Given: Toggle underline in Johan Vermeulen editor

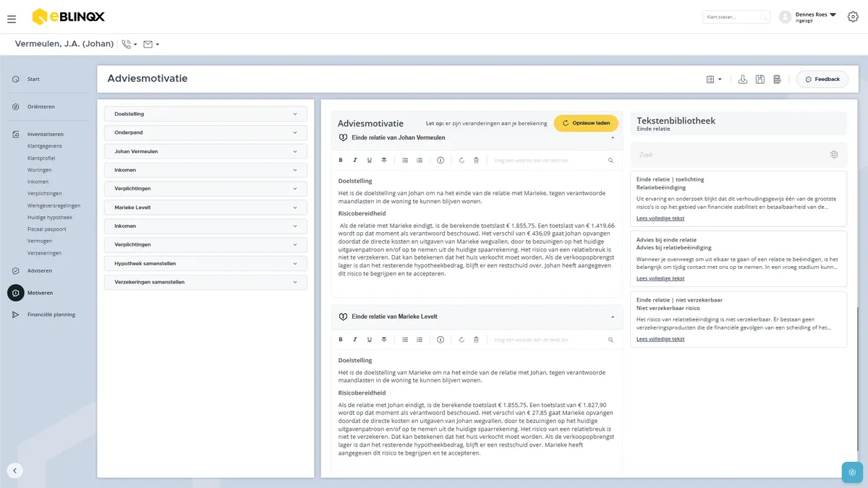Looking at the screenshot, I should (369, 160).
